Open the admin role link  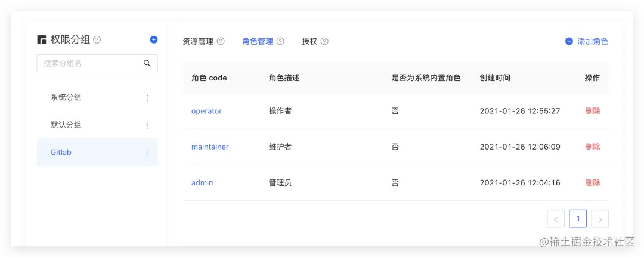pyautogui.click(x=202, y=182)
